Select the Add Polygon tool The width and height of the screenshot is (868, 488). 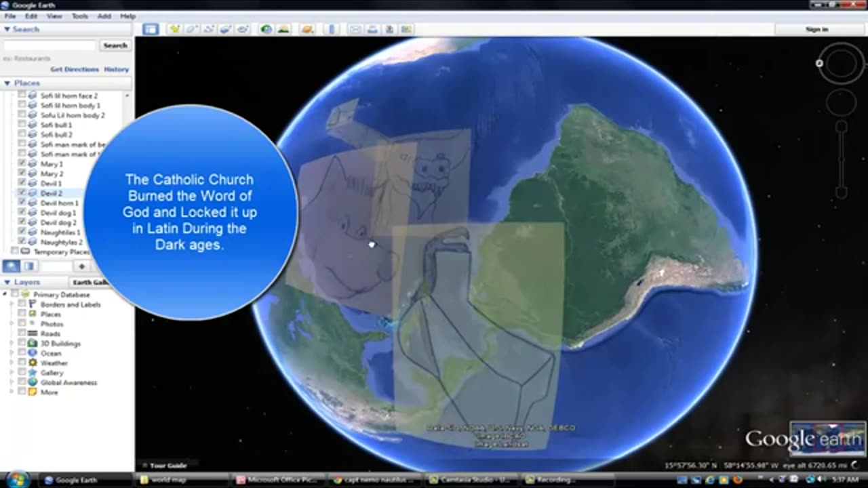(192, 29)
